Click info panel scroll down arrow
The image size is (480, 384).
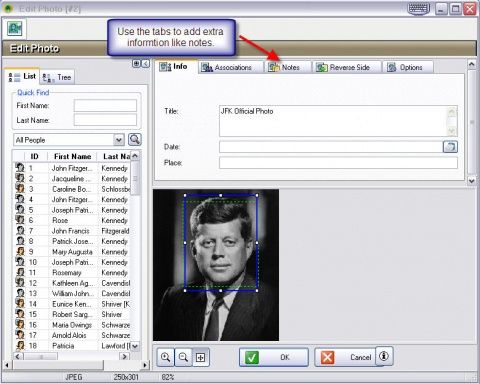[x=471, y=180]
